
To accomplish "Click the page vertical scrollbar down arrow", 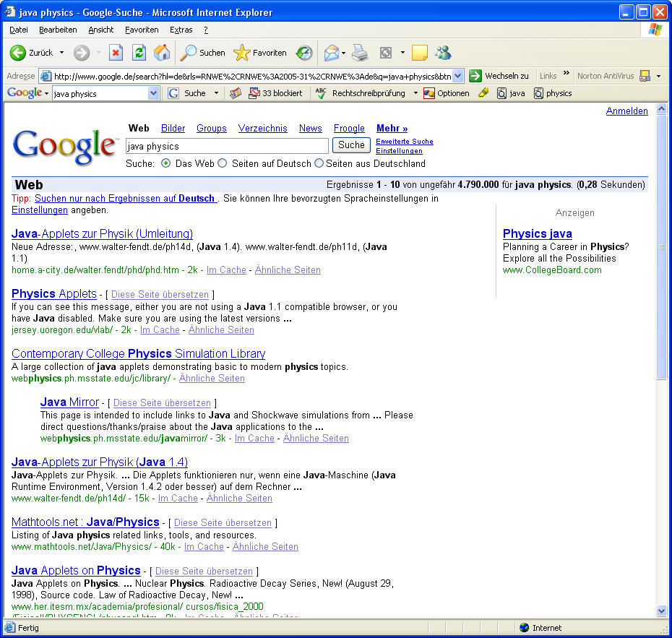I will click(661, 611).
